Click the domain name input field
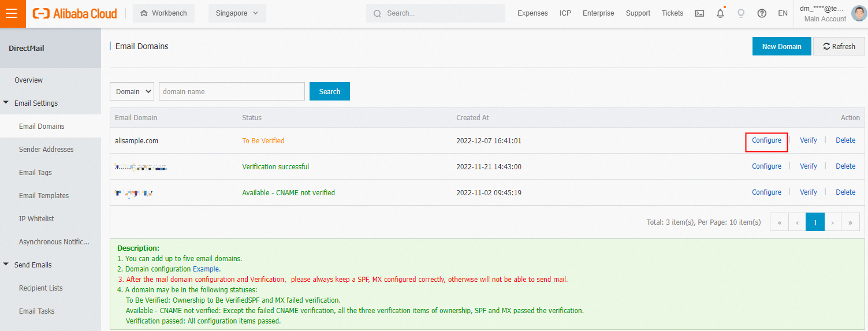 coord(232,91)
